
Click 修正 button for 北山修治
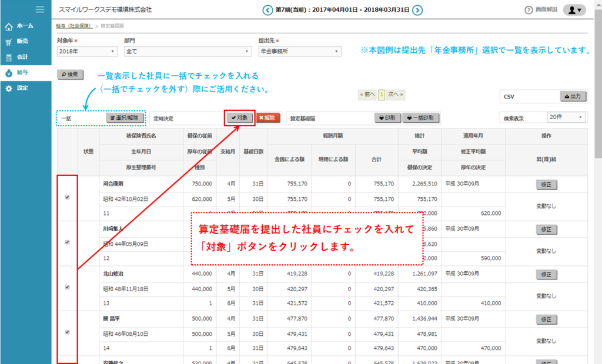click(x=546, y=275)
